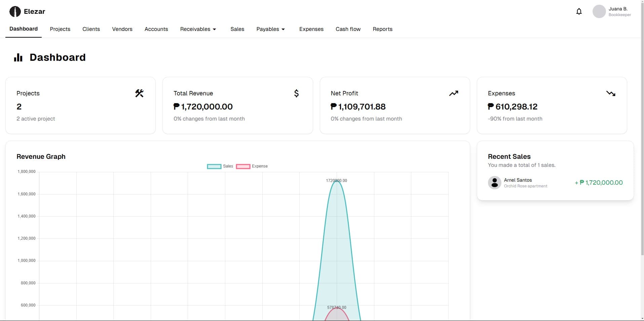Click '-90% from last month' text
The image size is (644, 321).
(515, 119)
